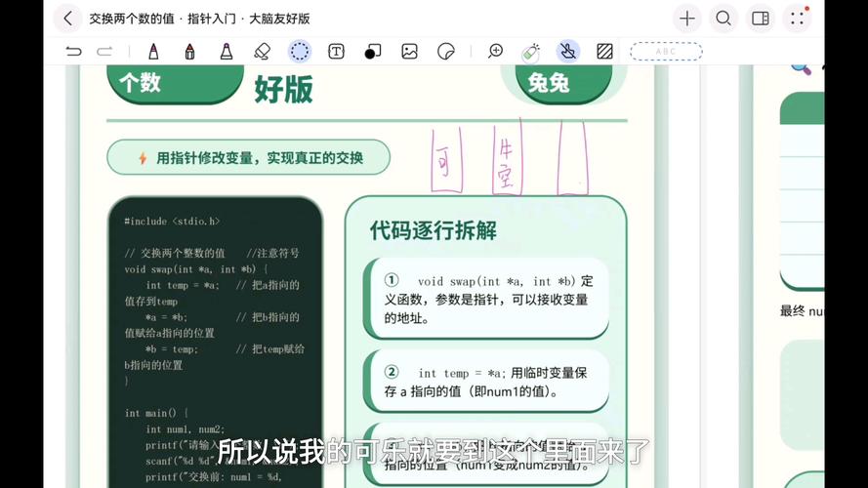Image resolution: width=868 pixels, height=488 pixels.
Task: Tap the 兔兔 green badge
Action: point(563,84)
